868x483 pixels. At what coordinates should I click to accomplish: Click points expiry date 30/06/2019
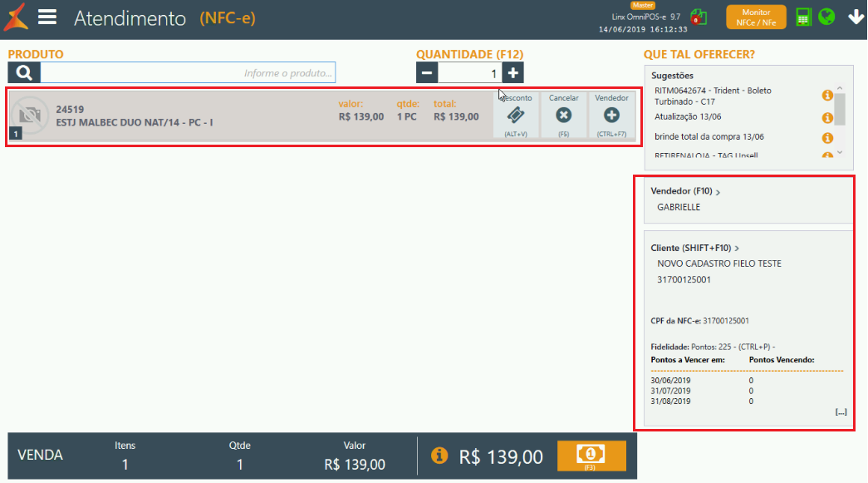(670, 381)
